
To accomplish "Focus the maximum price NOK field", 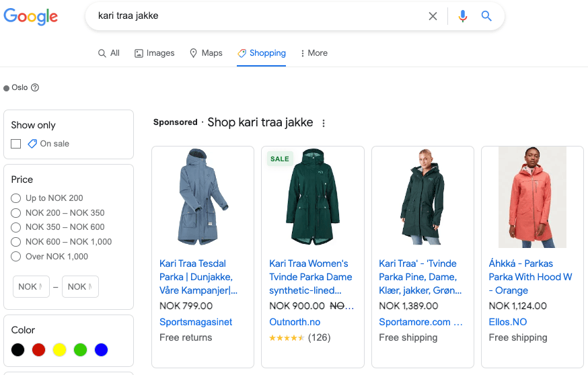I will (80, 286).
